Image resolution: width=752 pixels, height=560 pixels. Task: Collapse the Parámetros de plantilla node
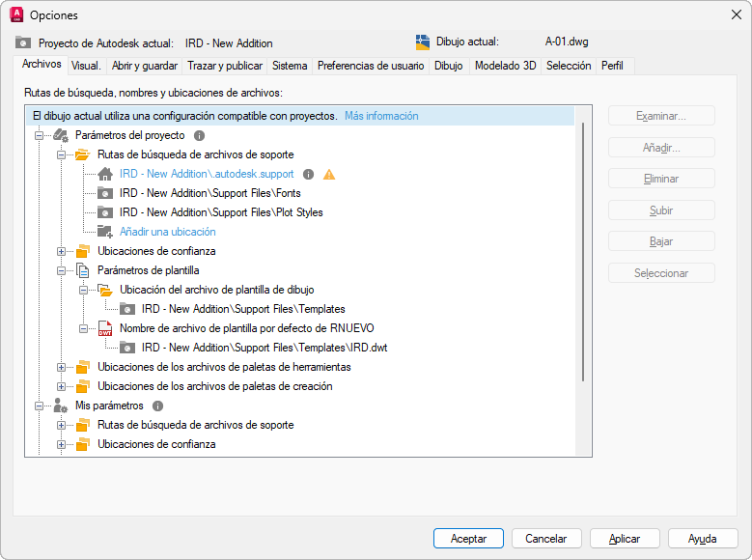coord(61,270)
